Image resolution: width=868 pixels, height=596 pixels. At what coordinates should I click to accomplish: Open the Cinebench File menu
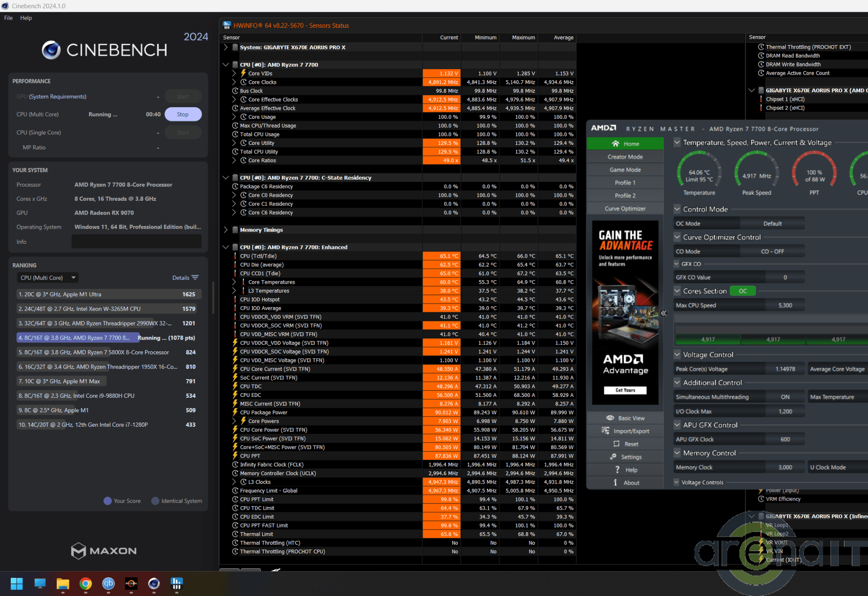click(8, 18)
